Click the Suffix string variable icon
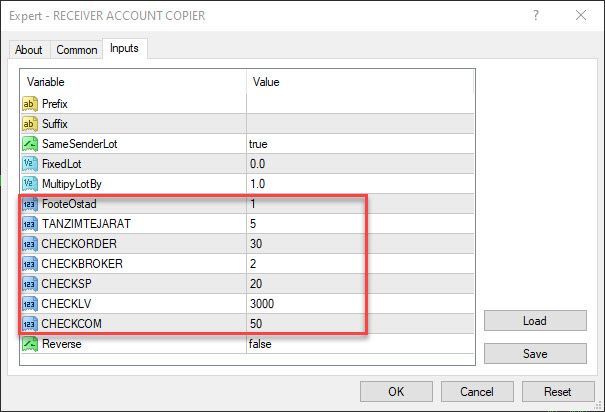 coord(29,124)
